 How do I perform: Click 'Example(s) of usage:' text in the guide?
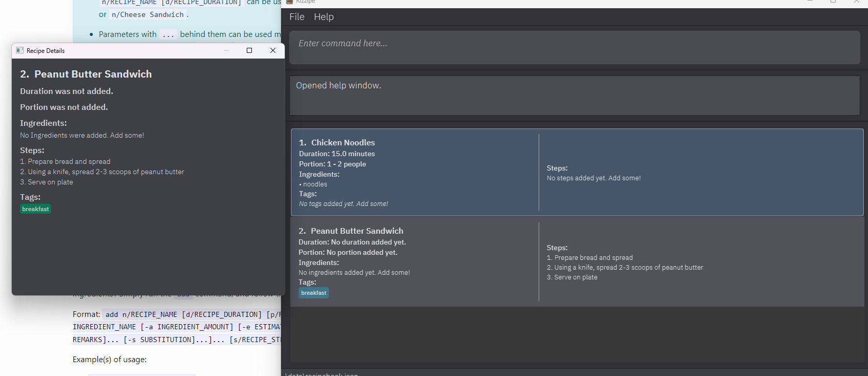(110, 360)
